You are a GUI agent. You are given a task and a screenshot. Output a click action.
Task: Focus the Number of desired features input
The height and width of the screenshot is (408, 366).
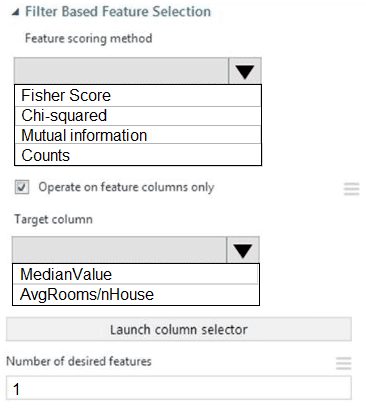pyautogui.click(x=179, y=388)
